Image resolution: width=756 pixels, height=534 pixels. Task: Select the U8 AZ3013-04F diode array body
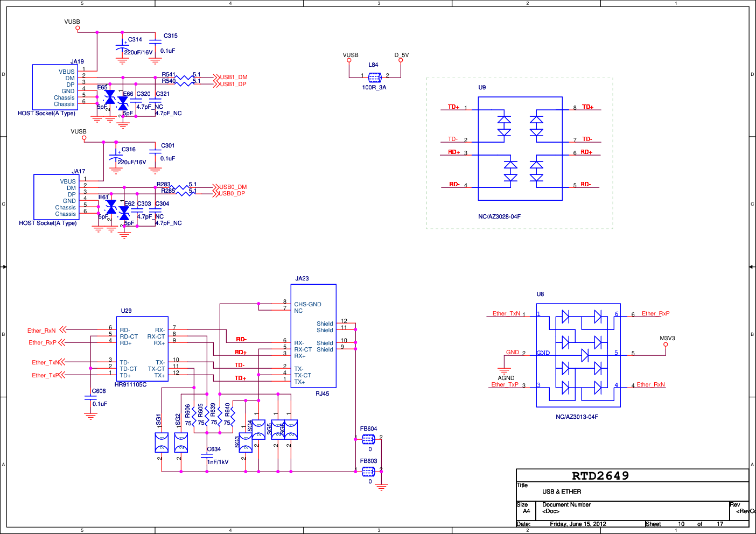(578, 355)
